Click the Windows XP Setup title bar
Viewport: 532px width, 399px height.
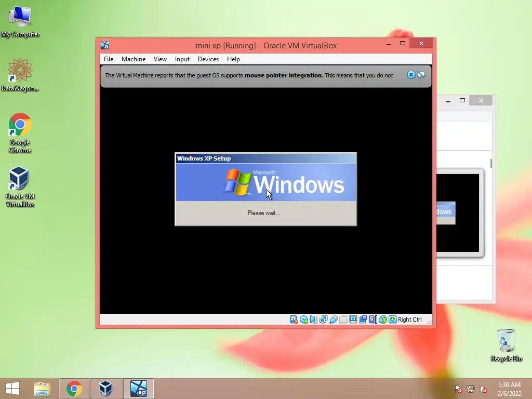coord(265,158)
